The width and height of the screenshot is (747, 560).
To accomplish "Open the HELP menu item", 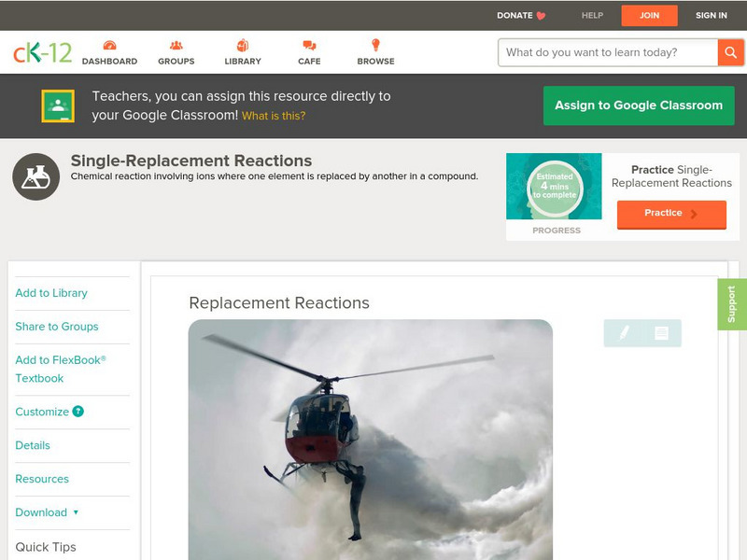I will tap(592, 16).
